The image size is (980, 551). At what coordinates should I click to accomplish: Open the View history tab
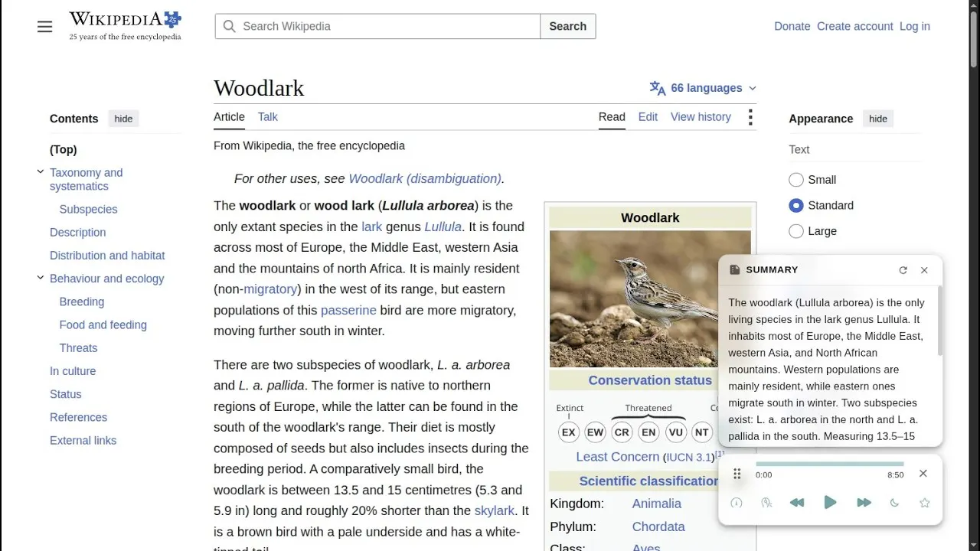tap(701, 117)
